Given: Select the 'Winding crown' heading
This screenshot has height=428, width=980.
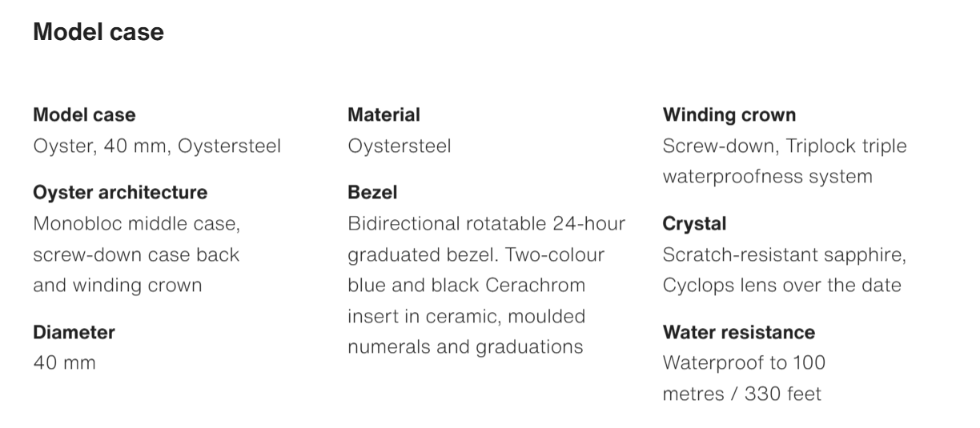Looking at the screenshot, I should coord(729,115).
